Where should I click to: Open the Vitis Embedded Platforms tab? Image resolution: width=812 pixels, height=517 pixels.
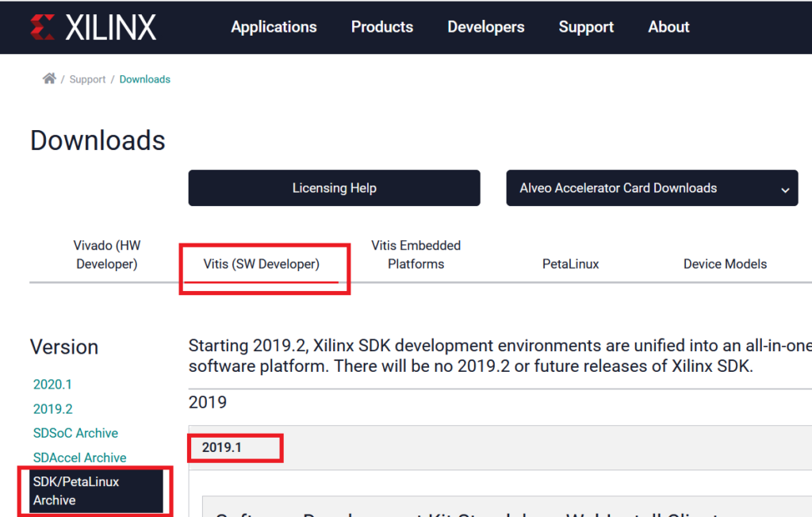(x=416, y=255)
